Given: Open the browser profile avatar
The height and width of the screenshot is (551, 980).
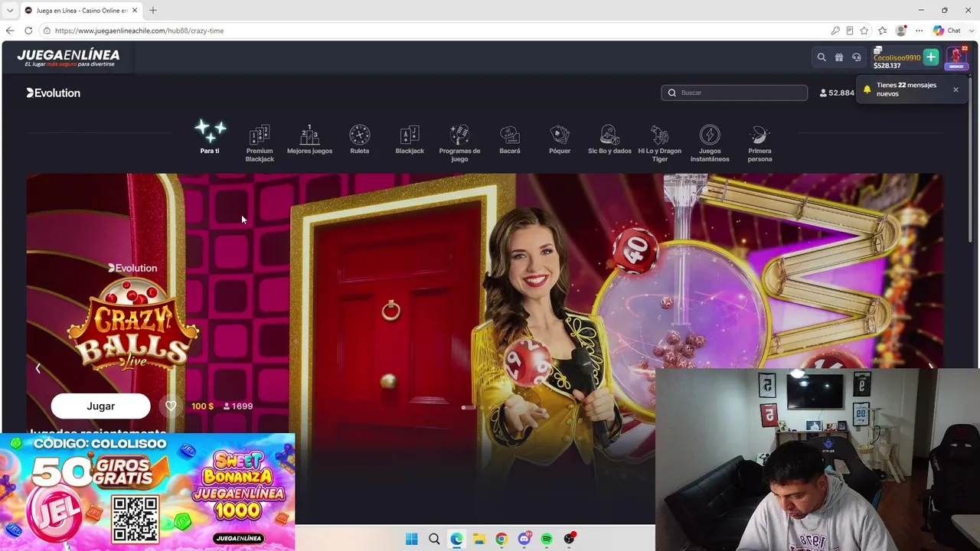Looking at the screenshot, I should point(901,31).
